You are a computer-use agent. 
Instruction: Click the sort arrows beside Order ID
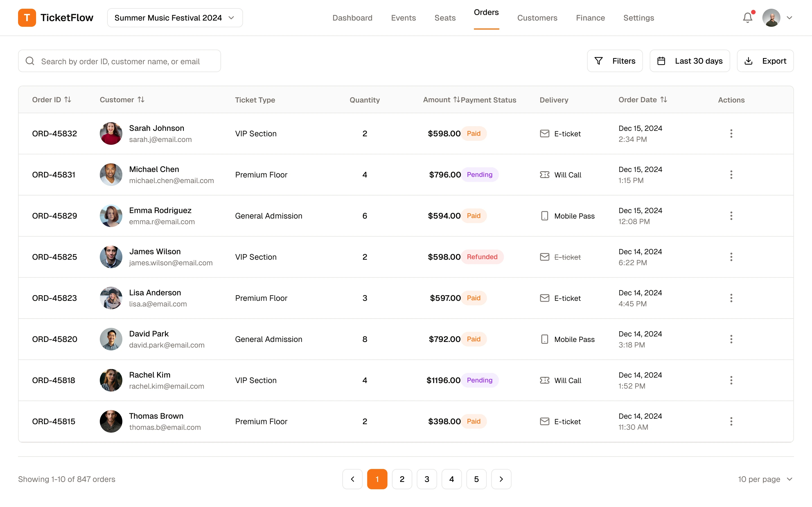[x=68, y=100]
